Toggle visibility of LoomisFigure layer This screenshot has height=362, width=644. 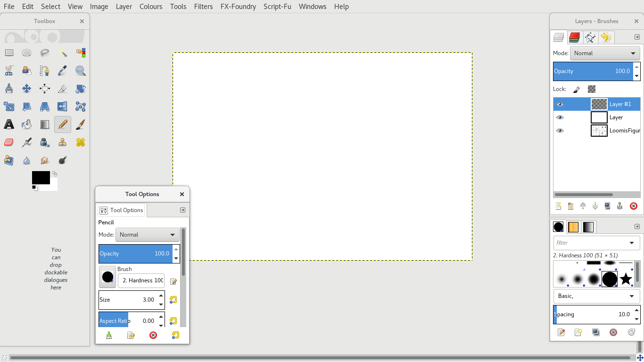click(x=560, y=131)
